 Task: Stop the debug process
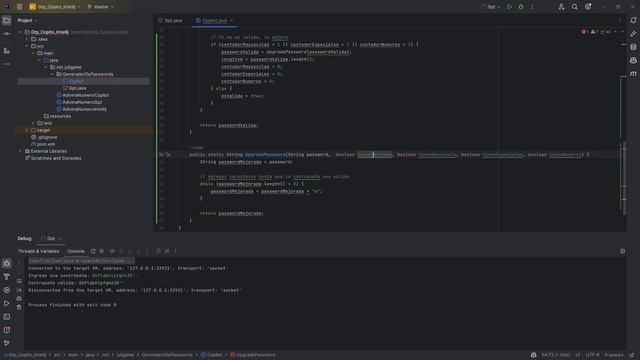point(102,251)
